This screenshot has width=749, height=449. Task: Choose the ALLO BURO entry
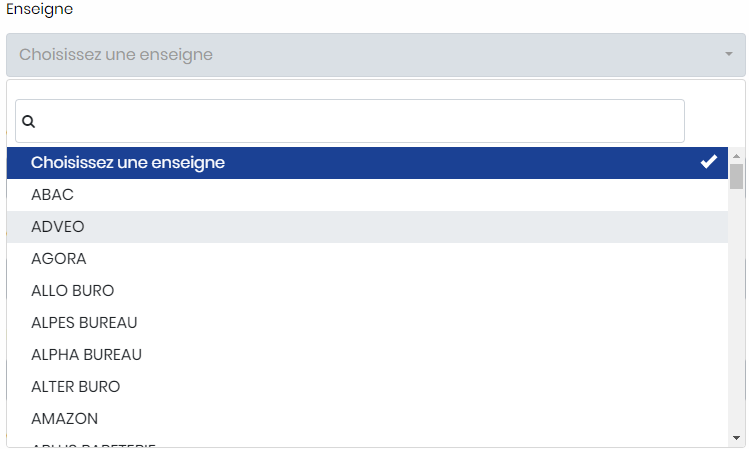click(367, 291)
